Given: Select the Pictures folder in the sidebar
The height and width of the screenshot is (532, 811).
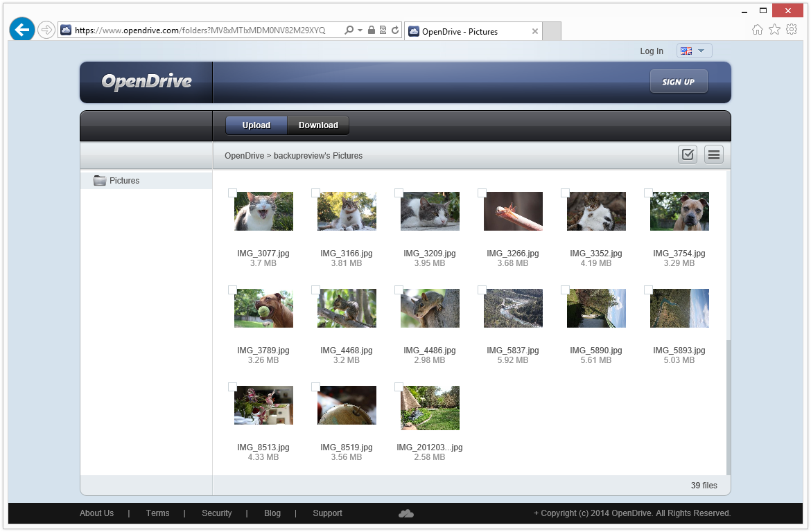Looking at the screenshot, I should click(x=146, y=180).
